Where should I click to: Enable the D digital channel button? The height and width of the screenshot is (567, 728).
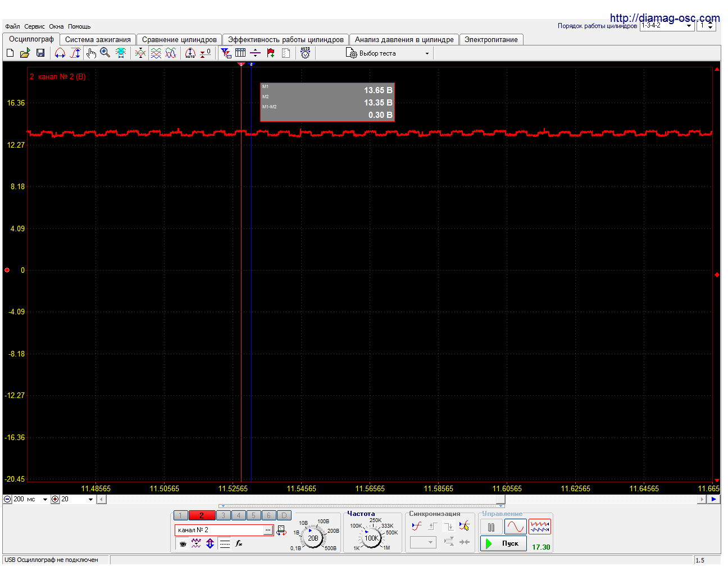(x=284, y=515)
